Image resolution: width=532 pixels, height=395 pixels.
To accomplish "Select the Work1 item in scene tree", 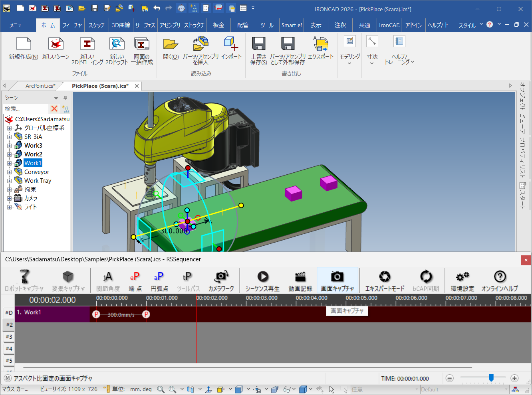I will pos(33,163).
